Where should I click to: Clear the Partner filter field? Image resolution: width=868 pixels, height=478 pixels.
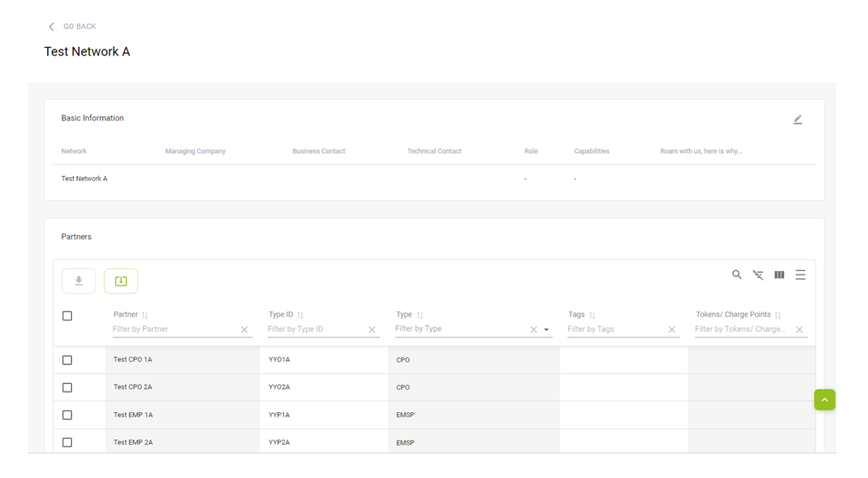tap(244, 330)
